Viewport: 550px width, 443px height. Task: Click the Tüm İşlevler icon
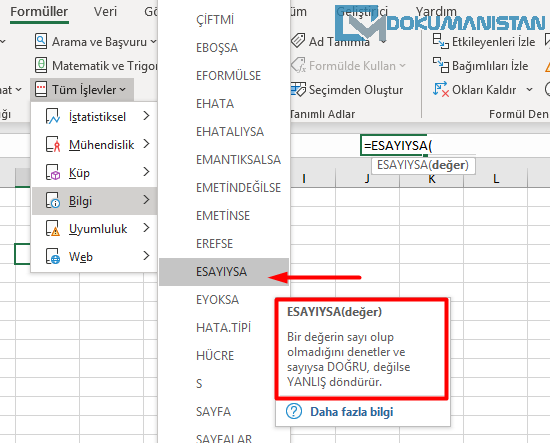pyautogui.click(x=41, y=89)
